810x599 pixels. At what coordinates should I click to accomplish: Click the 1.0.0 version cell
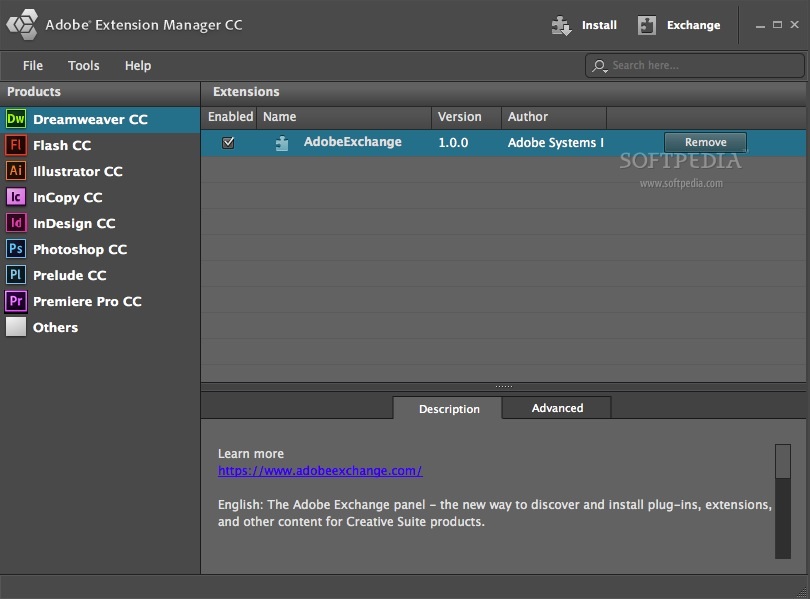453,143
